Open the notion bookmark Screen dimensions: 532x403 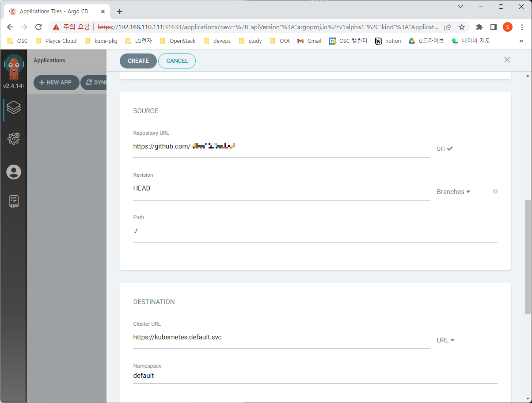(388, 41)
